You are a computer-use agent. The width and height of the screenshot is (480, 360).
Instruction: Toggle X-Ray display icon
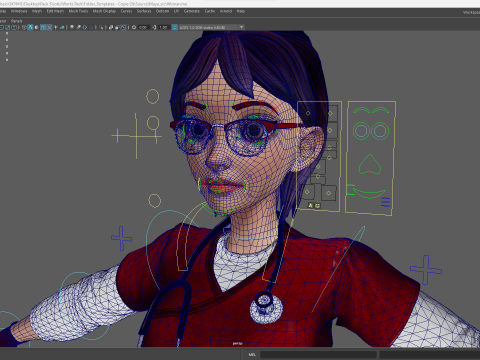(x=111, y=27)
